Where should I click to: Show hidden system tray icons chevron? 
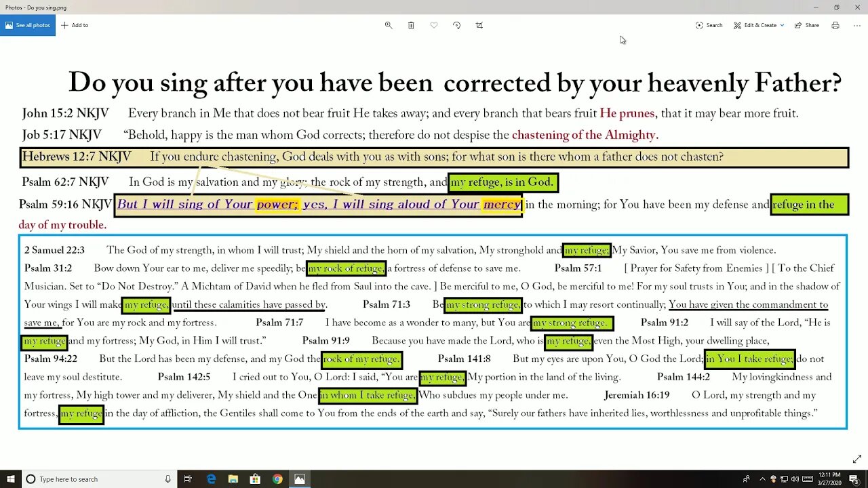pos(762,479)
